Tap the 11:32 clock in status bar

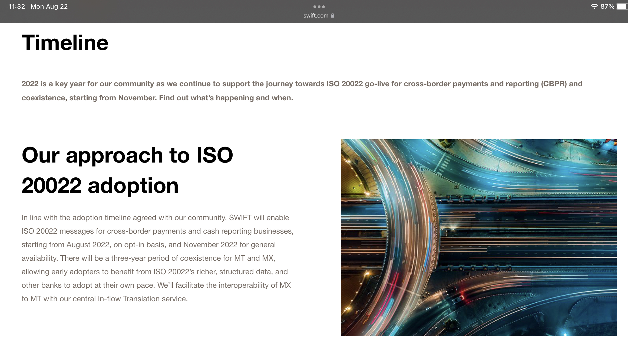[x=17, y=6]
